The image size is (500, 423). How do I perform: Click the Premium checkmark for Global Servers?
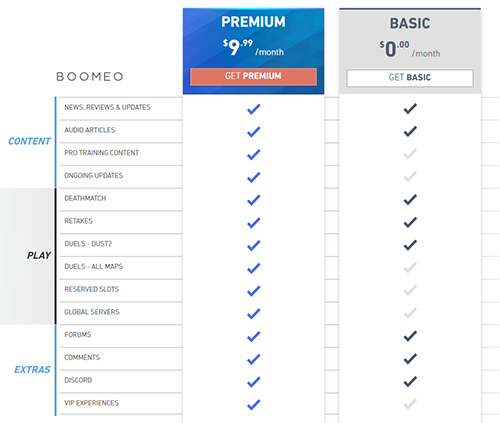click(x=254, y=314)
